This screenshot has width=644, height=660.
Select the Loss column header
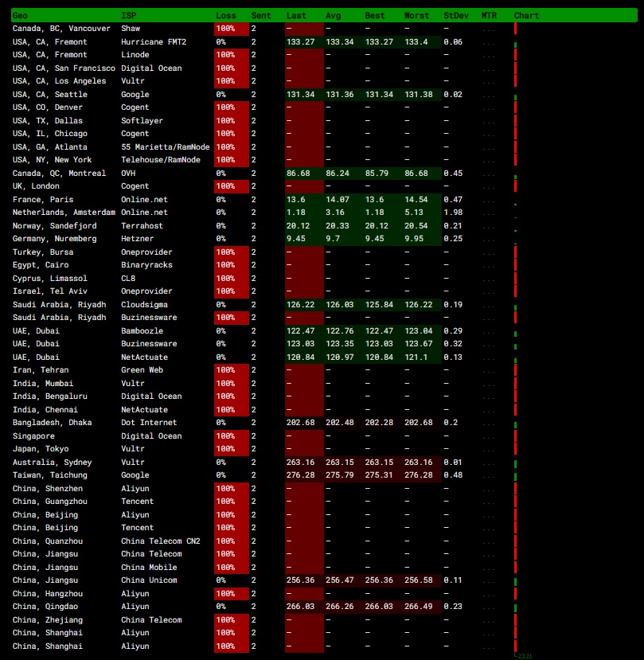[x=226, y=16]
